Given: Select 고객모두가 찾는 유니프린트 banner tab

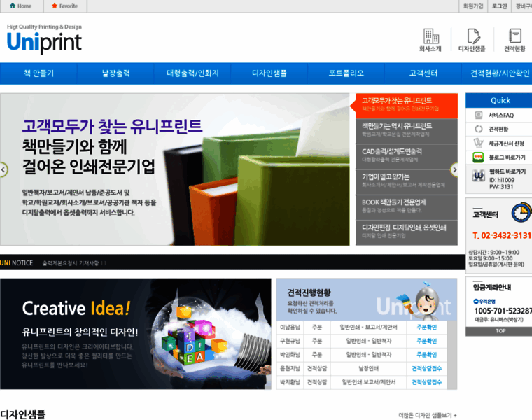Looking at the screenshot, I should coord(407,106).
